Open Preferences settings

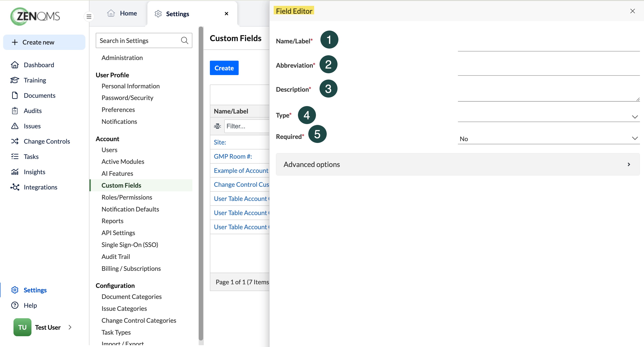coord(118,109)
